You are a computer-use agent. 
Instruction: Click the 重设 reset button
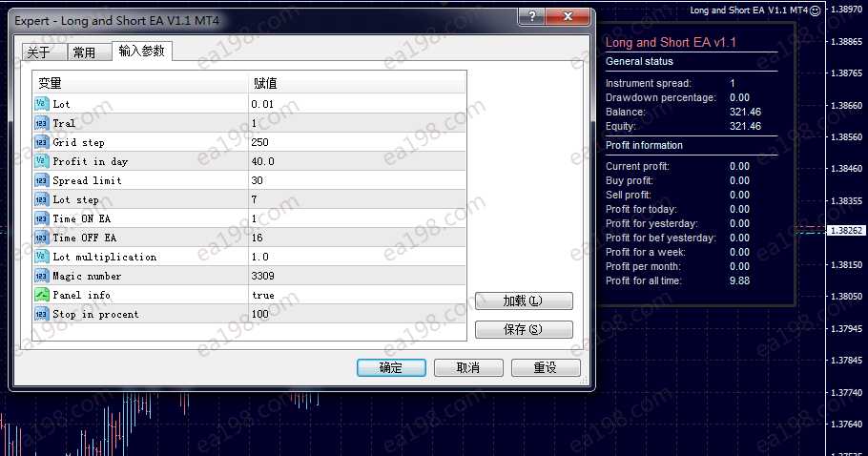pyautogui.click(x=546, y=367)
